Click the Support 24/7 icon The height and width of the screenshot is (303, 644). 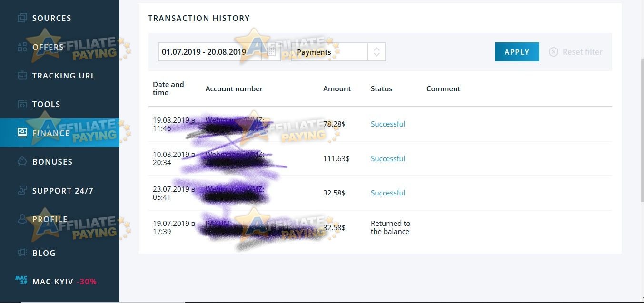pyautogui.click(x=22, y=190)
